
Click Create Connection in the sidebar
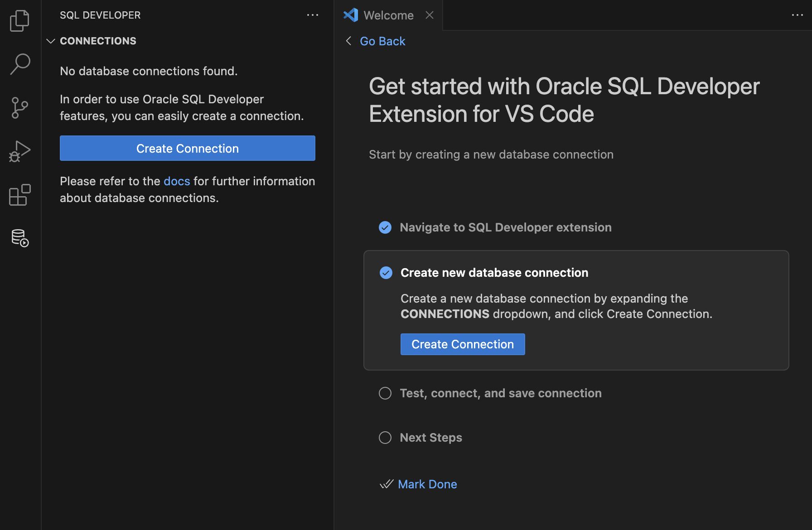click(187, 148)
